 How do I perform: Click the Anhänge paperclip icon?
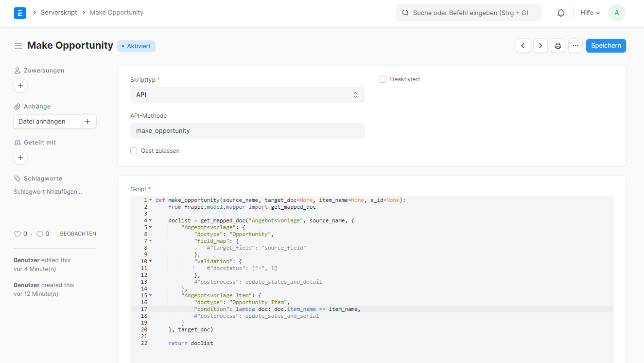(x=17, y=107)
